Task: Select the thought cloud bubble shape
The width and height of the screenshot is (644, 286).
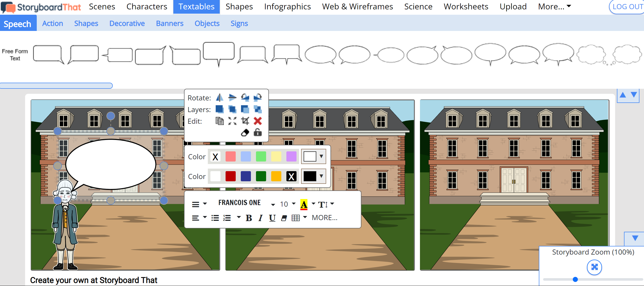Action: click(x=592, y=55)
